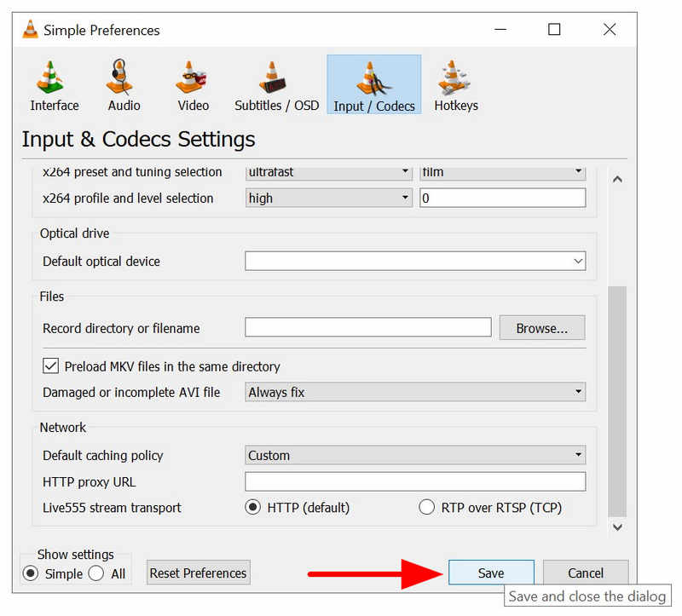
Task: Open the Audio preferences category
Action: coord(124,85)
